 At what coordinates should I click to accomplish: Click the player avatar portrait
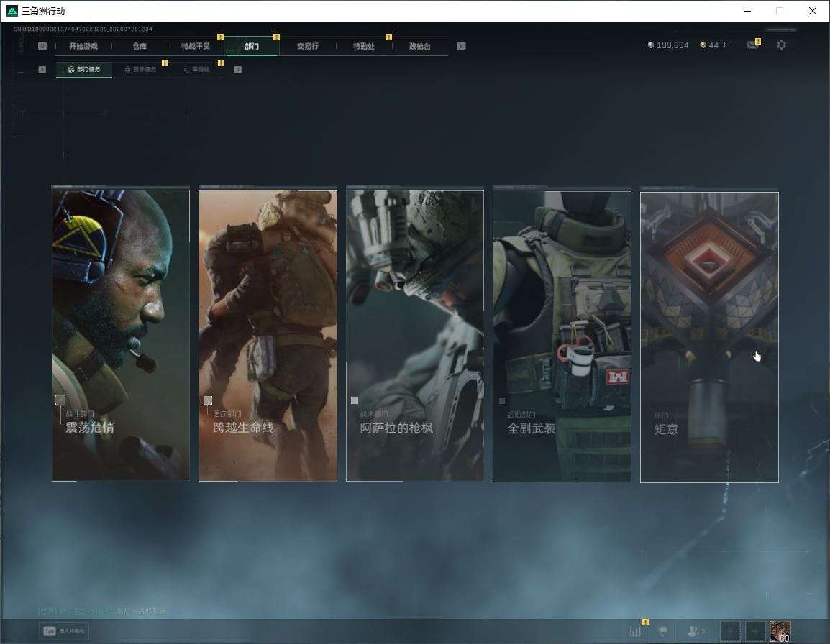pos(780,631)
